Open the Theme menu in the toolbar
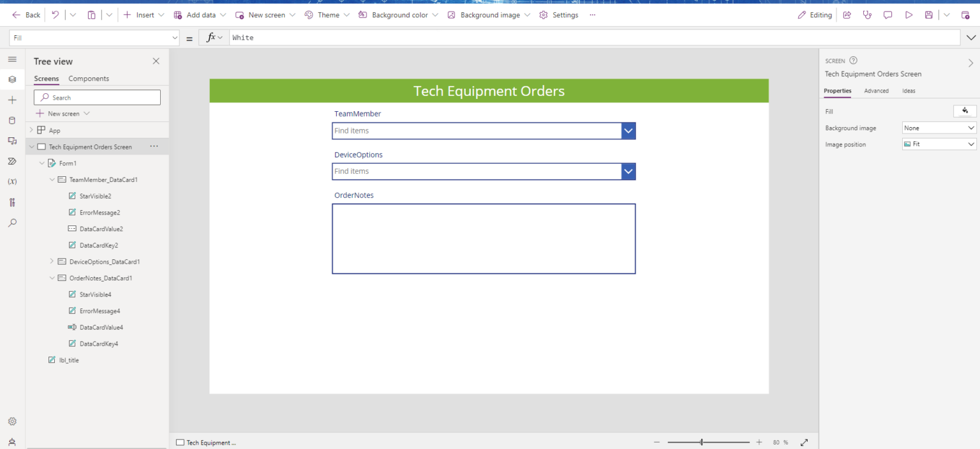980x449 pixels. tap(327, 14)
